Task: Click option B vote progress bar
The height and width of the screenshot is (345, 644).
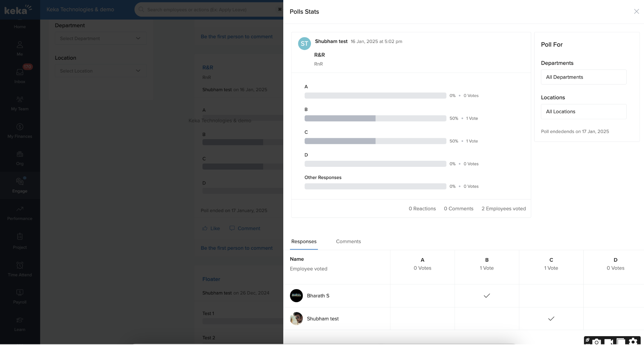Action: pos(375,118)
